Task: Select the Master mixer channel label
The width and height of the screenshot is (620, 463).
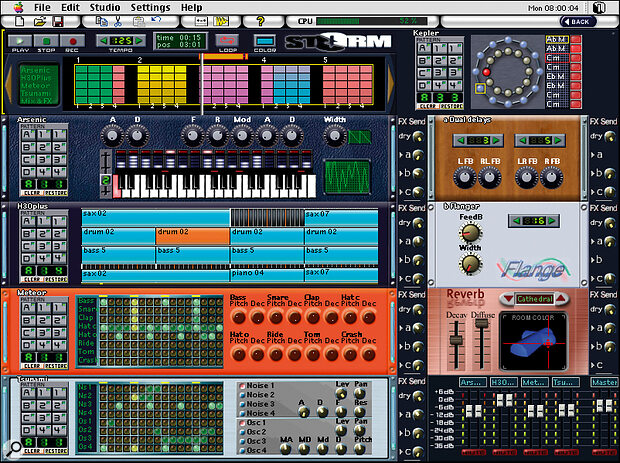Action: [x=604, y=382]
